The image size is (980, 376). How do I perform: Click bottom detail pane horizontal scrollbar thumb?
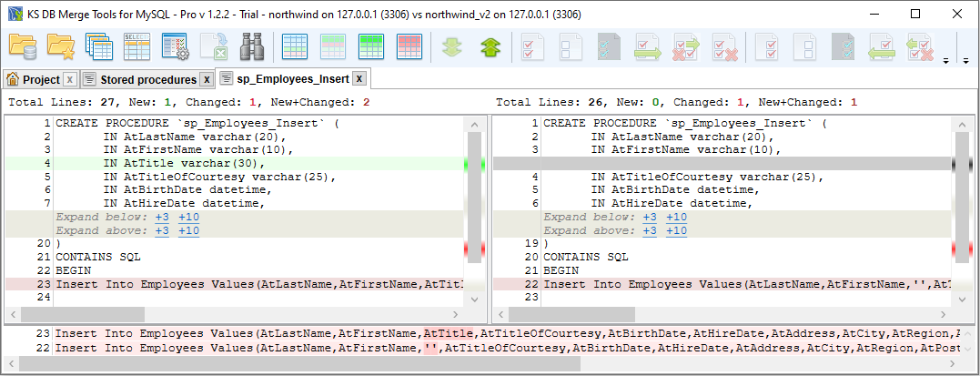pos(298,363)
